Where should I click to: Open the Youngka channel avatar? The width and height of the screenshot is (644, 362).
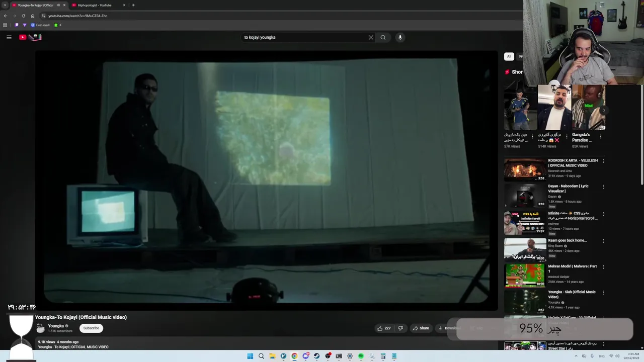(41, 328)
